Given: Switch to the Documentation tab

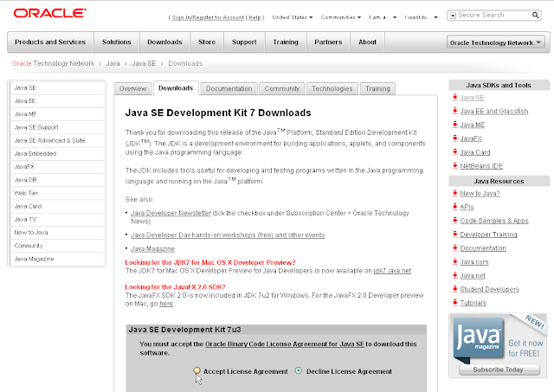Looking at the screenshot, I should [229, 88].
